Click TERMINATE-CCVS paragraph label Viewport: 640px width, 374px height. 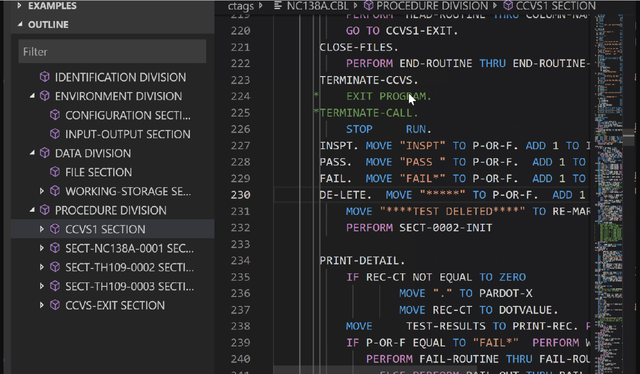[369, 80]
